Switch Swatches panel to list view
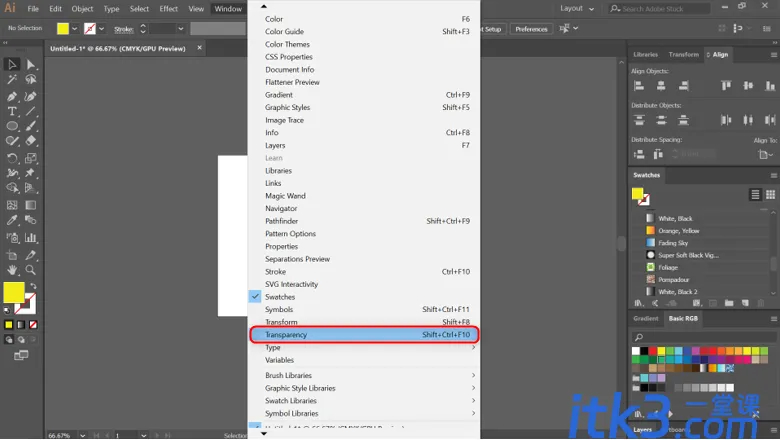 tap(755, 194)
